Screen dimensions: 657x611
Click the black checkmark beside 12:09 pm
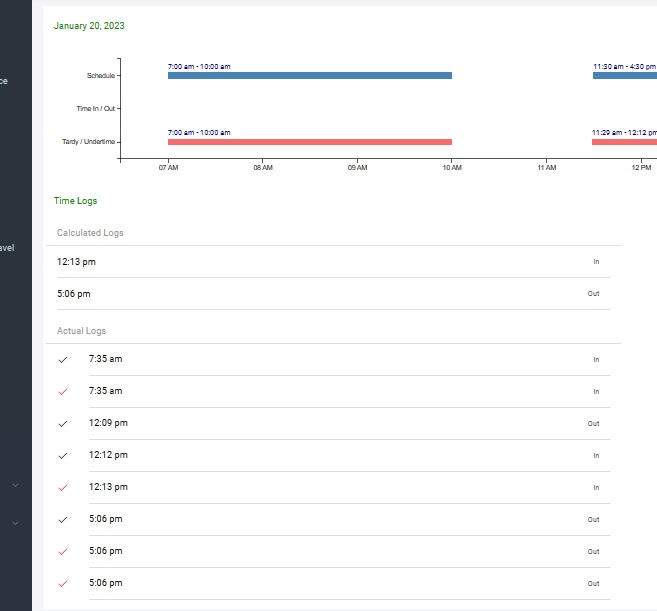click(63, 423)
